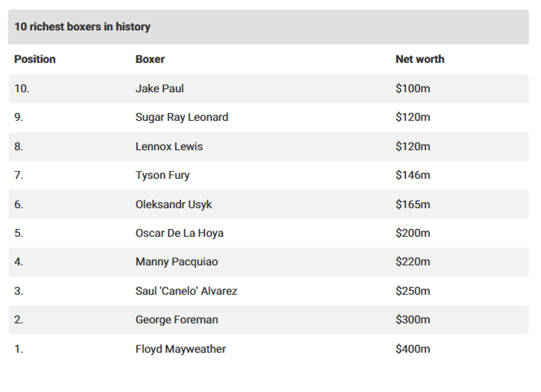
Task: Select the Jake Paul name cell
Action: [160, 88]
